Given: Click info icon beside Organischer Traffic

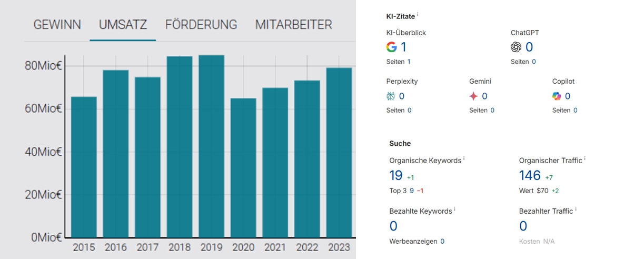Looking at the screenshot, I should 585,159.
